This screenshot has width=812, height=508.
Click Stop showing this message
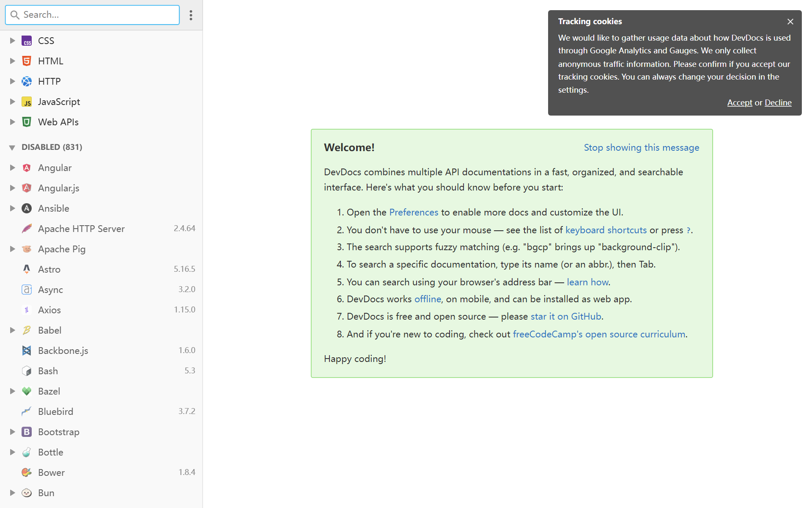[642, 147]
